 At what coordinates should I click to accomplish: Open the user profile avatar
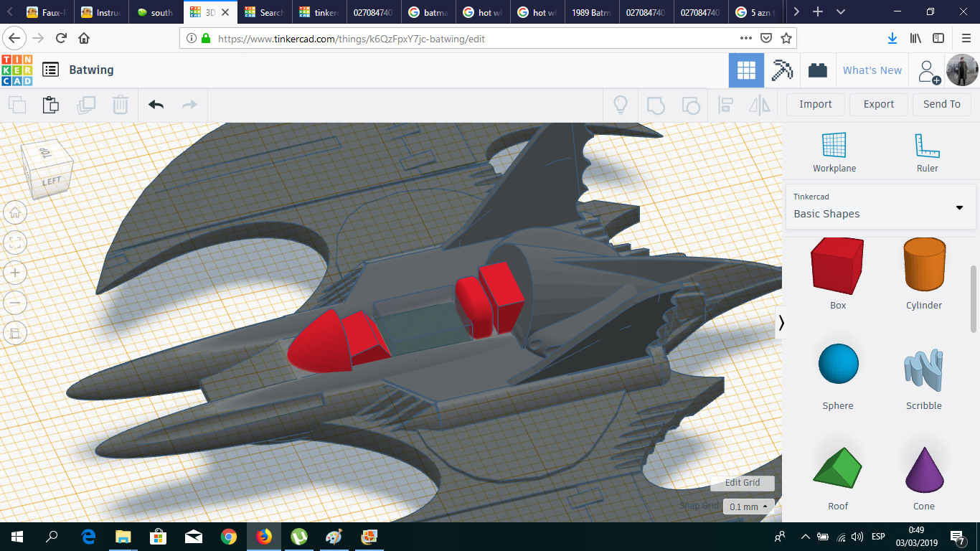point(962,70)
